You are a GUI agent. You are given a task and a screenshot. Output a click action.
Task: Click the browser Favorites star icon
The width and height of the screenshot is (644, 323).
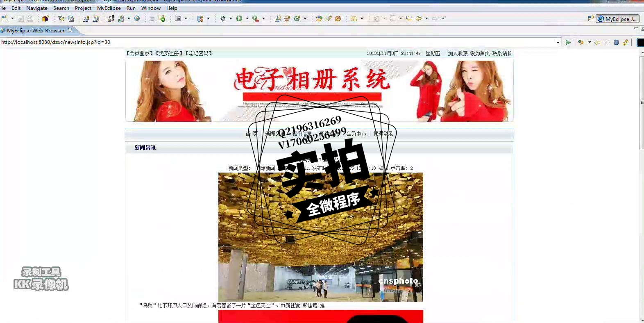[x=581, y=42]
